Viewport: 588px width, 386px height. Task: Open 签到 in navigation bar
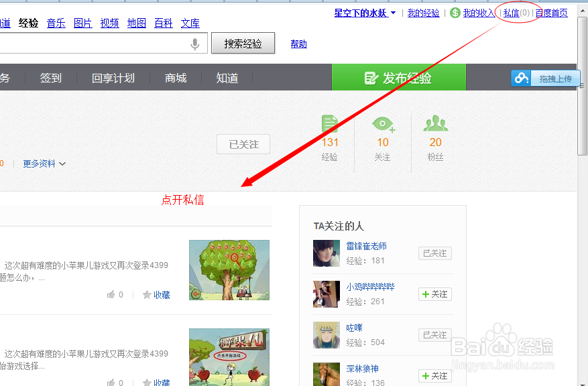click(x=51, y=78)
